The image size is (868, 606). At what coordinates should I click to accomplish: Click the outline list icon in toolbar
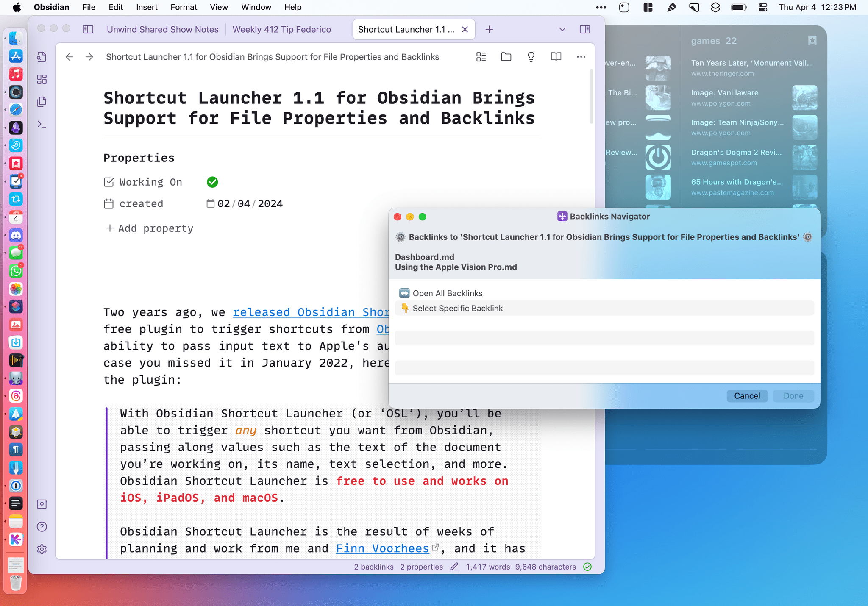click(x=481, y=57)
